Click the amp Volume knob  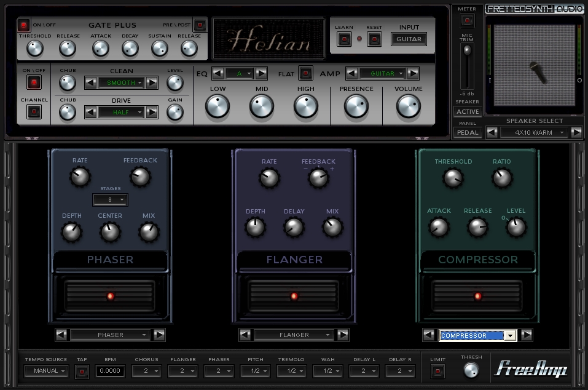point(409,106)
